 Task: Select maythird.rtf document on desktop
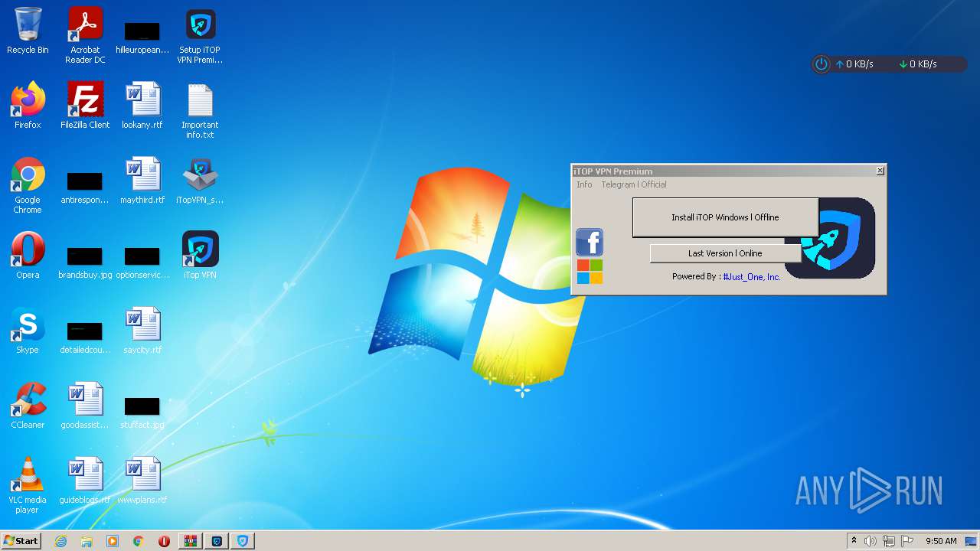point(142,181)
